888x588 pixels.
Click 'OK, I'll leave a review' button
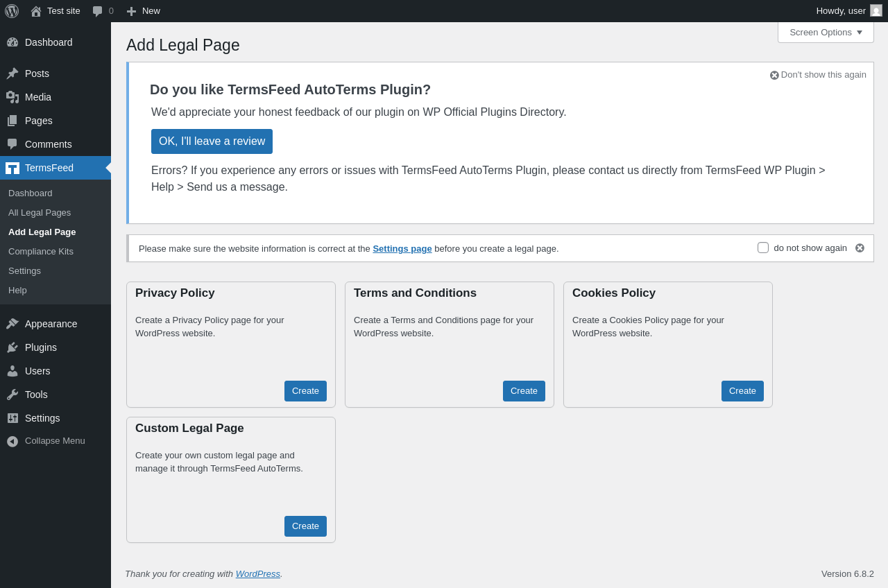pos(212,141)
